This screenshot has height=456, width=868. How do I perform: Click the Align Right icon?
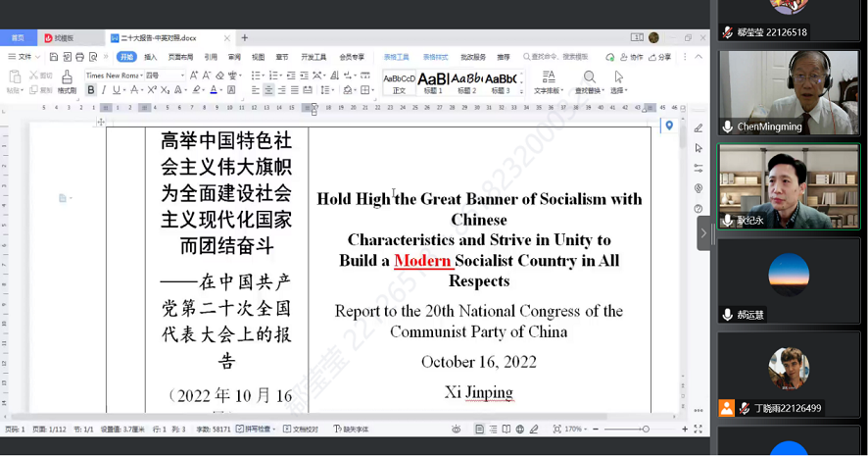pos(282,90)
